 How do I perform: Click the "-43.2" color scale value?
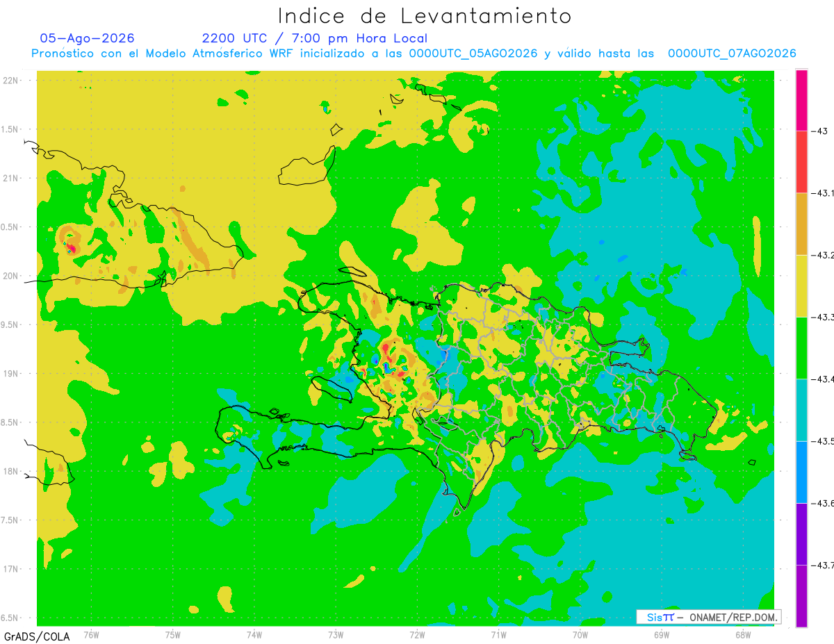822,255
